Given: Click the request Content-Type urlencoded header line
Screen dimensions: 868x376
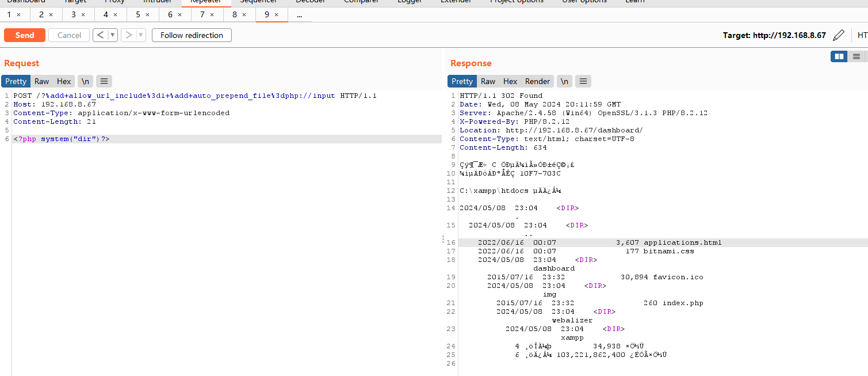Looking at the screenshot, I should 121,113.
